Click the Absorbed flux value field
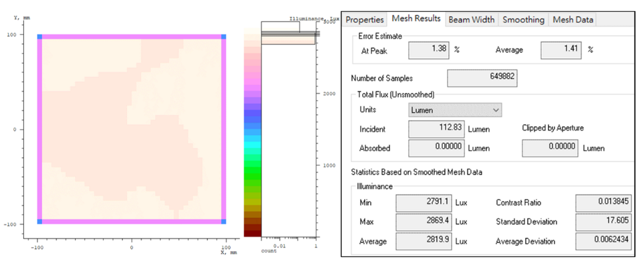This screenshot has height=266, width=644. coord(436,148)
